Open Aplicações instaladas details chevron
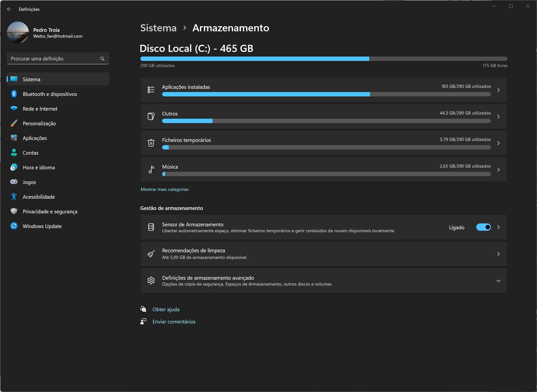This screenshot has width=537, height=392. pos(498,90)
